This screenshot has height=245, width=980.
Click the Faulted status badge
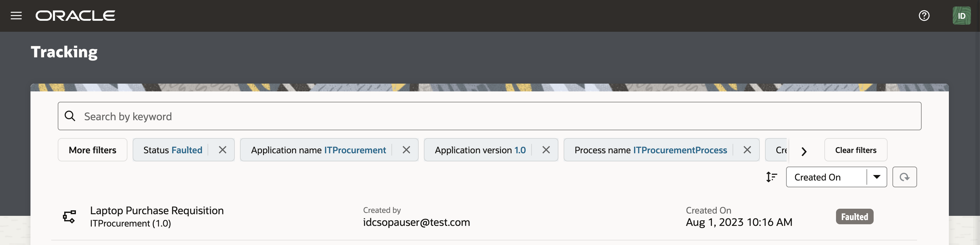(x=854, y=216)
